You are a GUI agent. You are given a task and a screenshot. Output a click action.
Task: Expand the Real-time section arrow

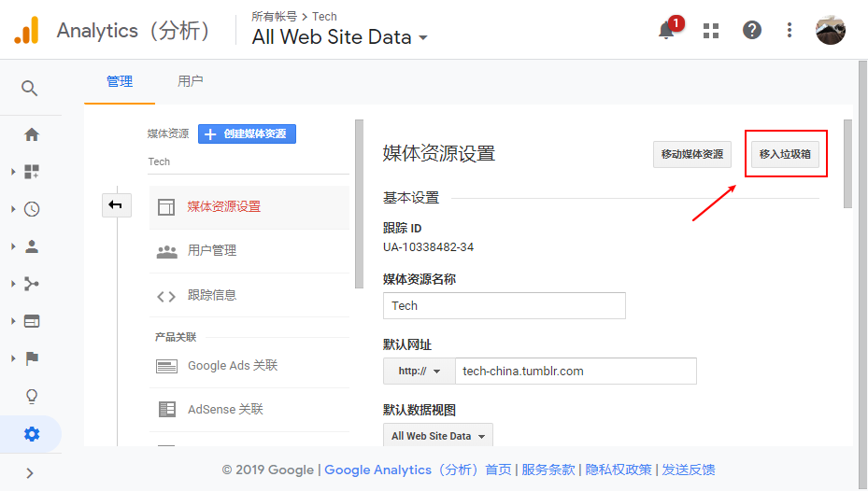(13, 209)
